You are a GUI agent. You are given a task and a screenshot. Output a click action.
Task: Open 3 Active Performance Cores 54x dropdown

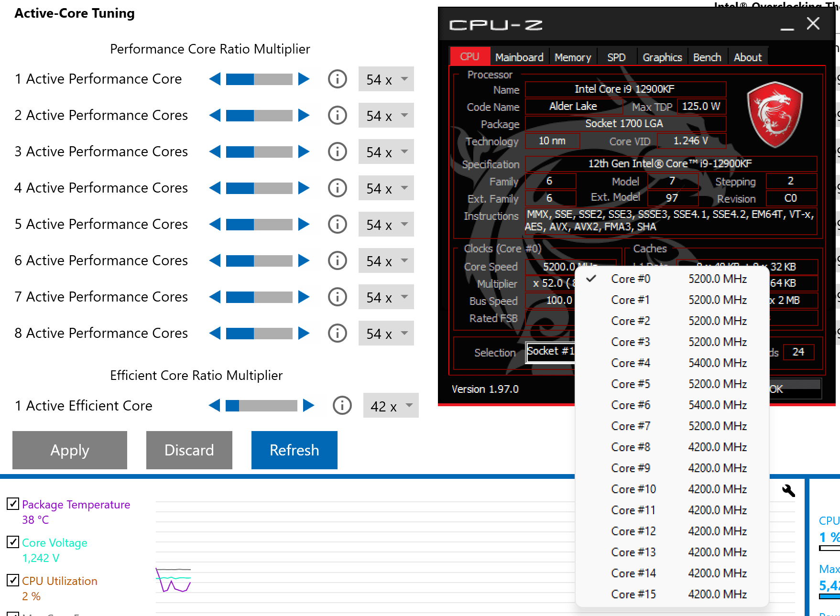pyautogui.click(x=386, y=151)
